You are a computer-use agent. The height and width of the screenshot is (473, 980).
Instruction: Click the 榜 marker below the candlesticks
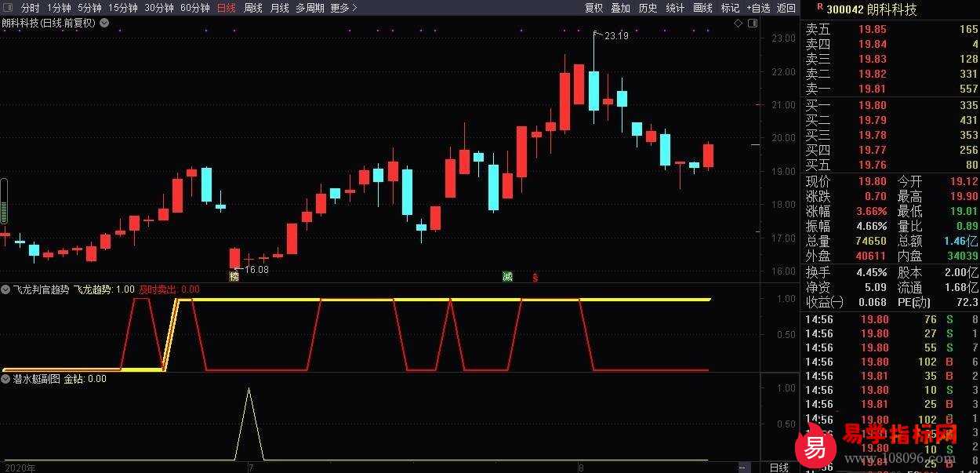pyautogui.click(x=234, y=277)
